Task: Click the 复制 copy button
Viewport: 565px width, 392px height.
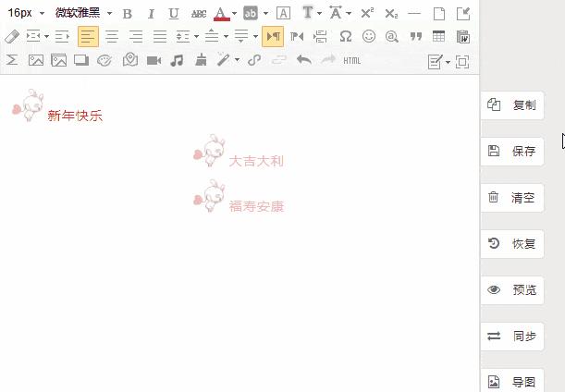Action: coord(512,105)
